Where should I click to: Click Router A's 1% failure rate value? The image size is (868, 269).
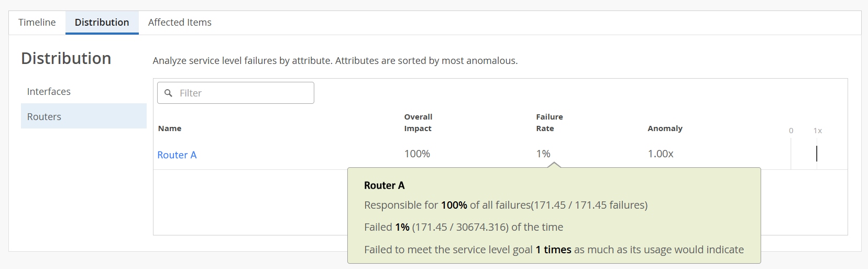(543, 154)
